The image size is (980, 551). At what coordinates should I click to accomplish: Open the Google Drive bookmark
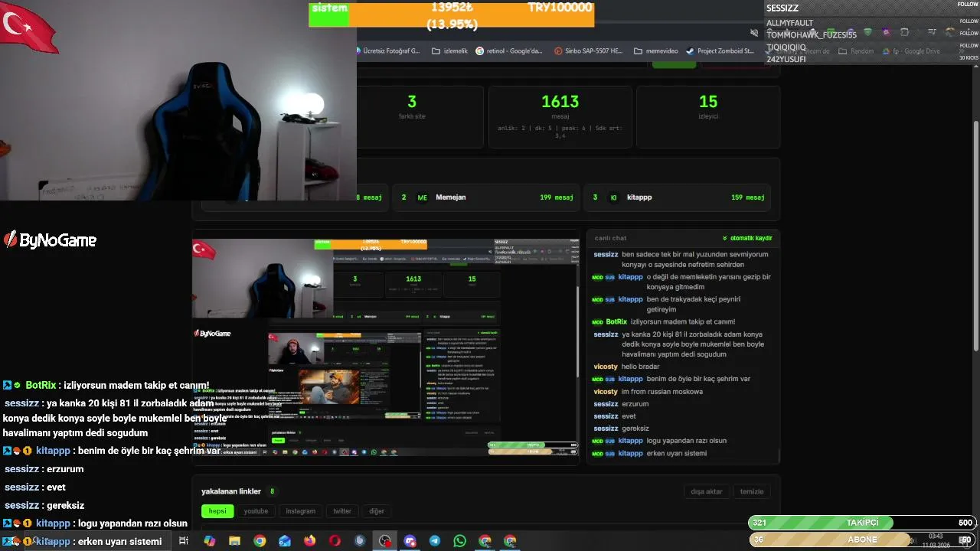[x=911, y=51]
